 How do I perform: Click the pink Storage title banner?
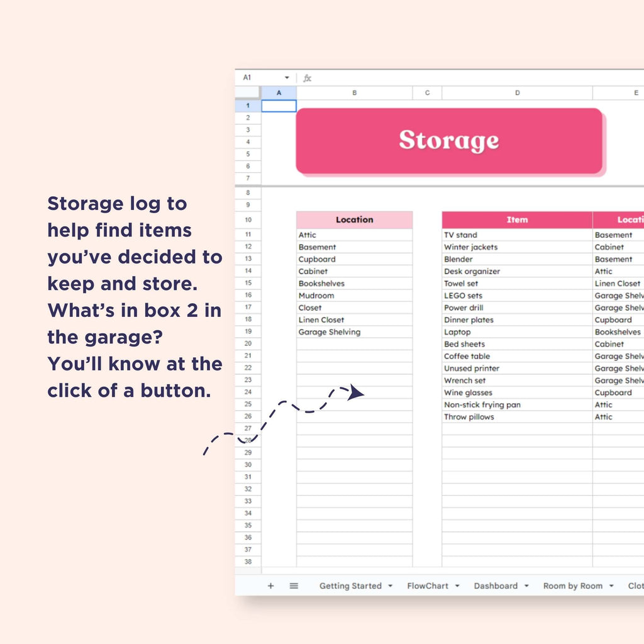[x=449, y=141]
